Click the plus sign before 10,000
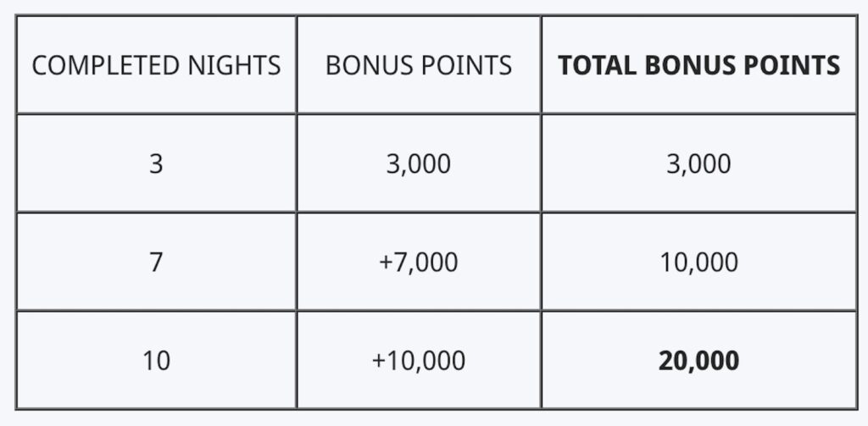Viewport: 868px width, 426px height. pos(377,361)
